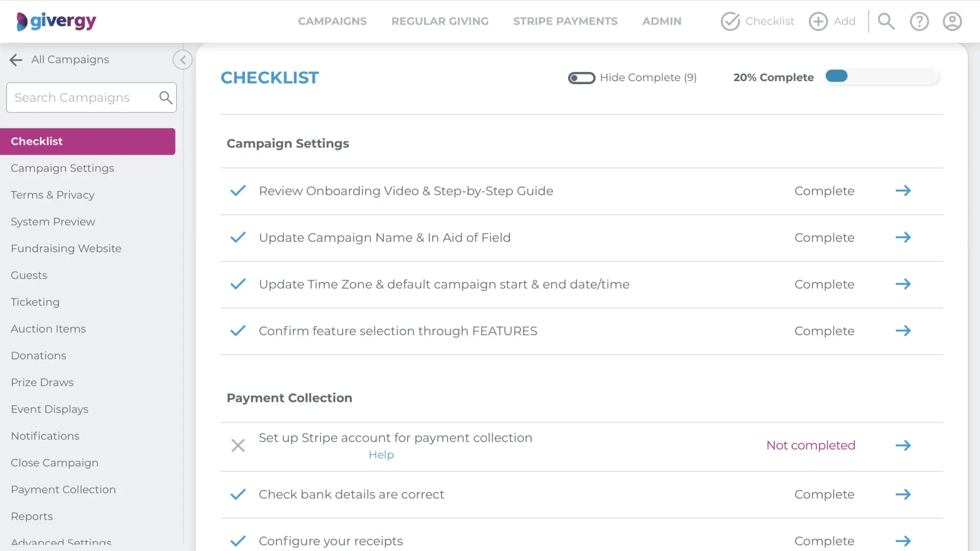Click the Givergy logo
Image resolution: width=980 pixels, height=551 pixels.
point(56,21)
